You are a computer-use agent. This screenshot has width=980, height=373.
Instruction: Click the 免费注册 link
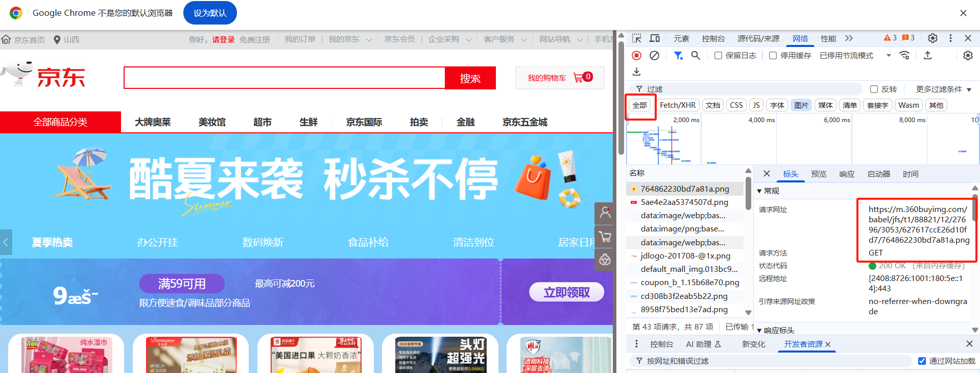[255, 39]
